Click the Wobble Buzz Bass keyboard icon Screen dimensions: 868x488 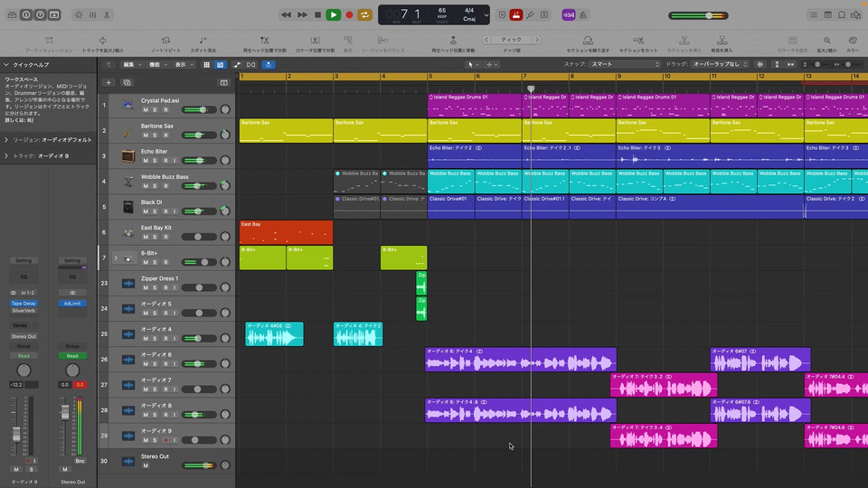(128, 182)
